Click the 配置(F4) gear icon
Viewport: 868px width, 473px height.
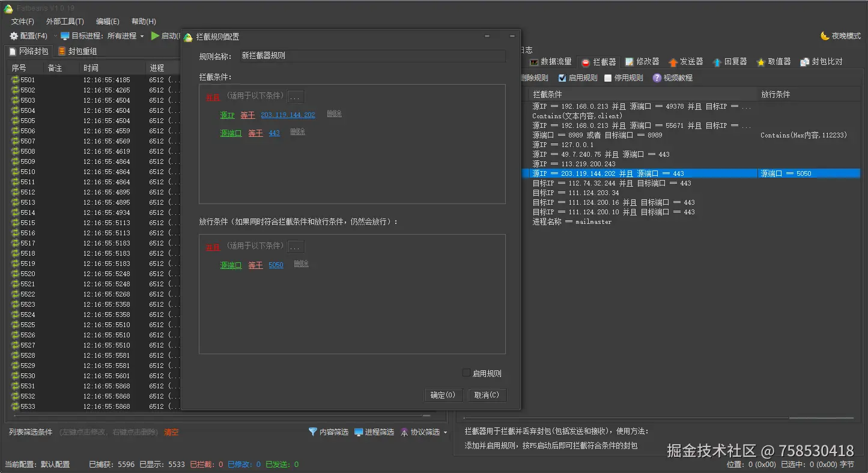(x=13, y=36)
